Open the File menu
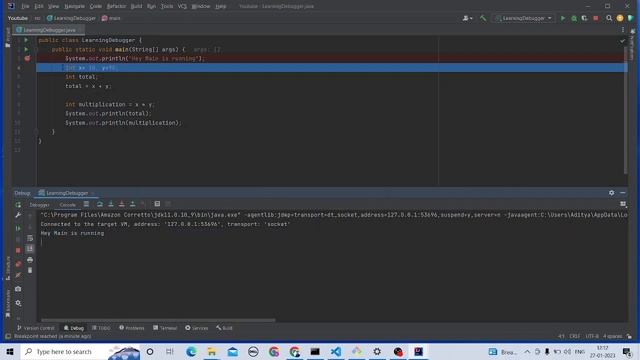This screenshot has height=360, width=640. click(x=25, y=6)
